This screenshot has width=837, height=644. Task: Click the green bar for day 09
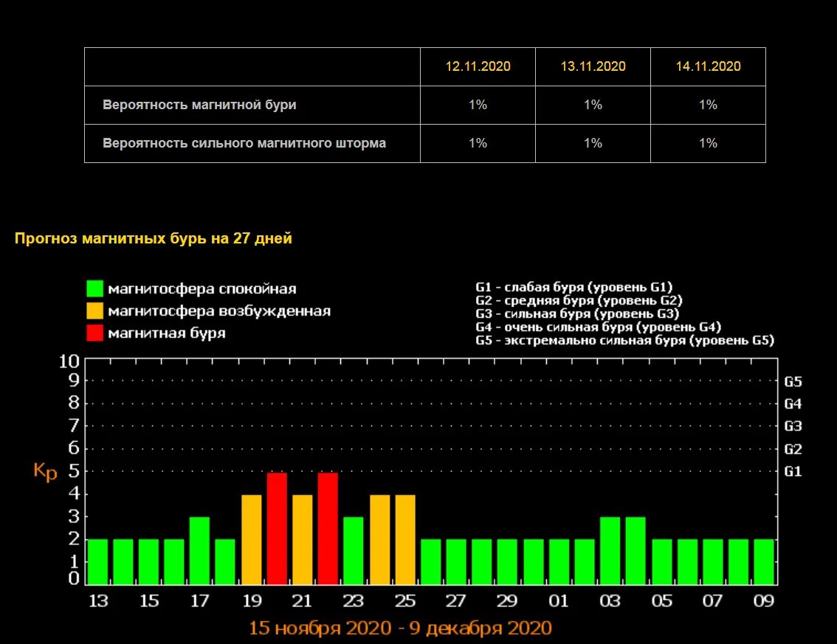tap(764, 562)
